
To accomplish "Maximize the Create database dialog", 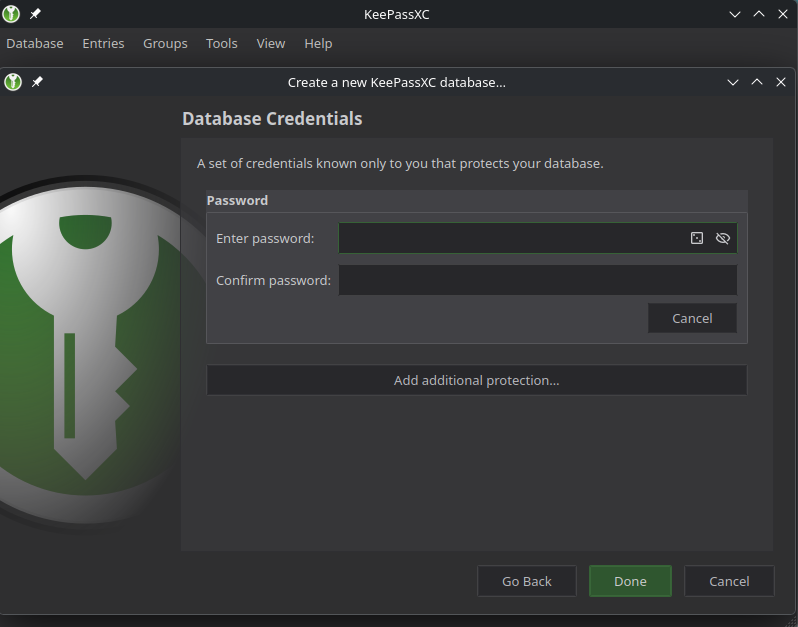I will click(757, 82).
